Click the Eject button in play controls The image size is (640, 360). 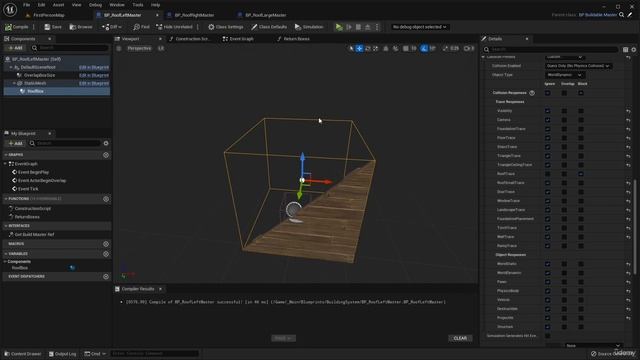pos(367,27)
